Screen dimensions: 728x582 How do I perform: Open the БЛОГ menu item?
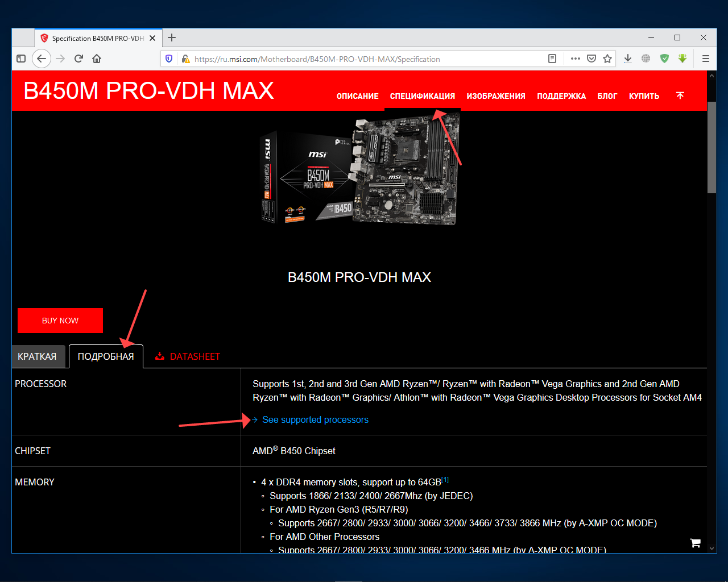click(x=607, y=96)
